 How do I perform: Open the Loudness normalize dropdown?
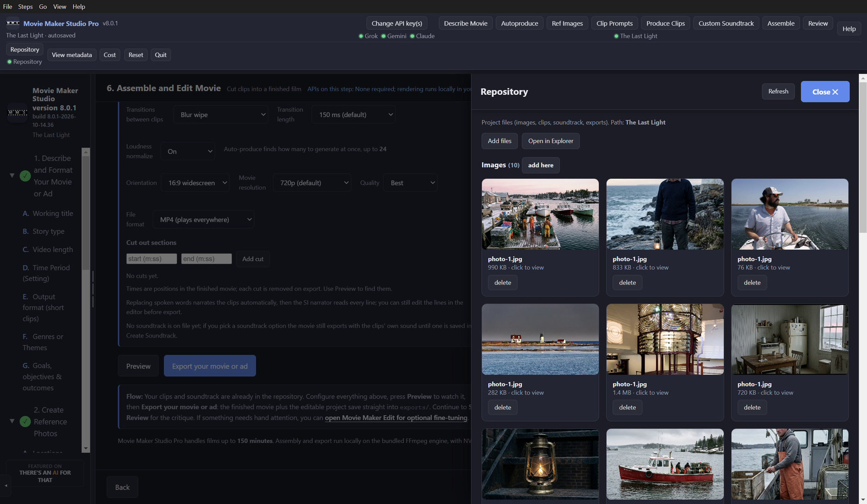coord(188,152)
